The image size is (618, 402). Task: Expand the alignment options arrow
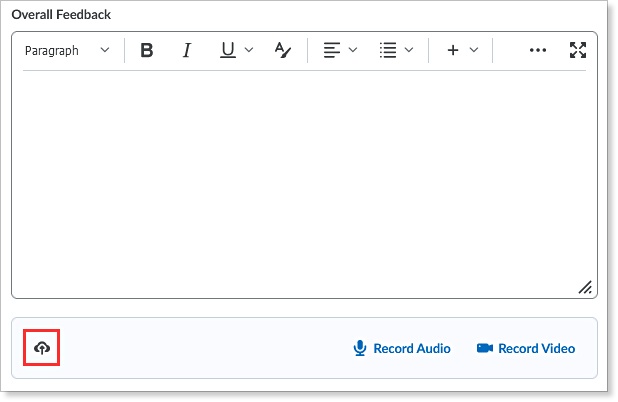click(x=353, y=50)
